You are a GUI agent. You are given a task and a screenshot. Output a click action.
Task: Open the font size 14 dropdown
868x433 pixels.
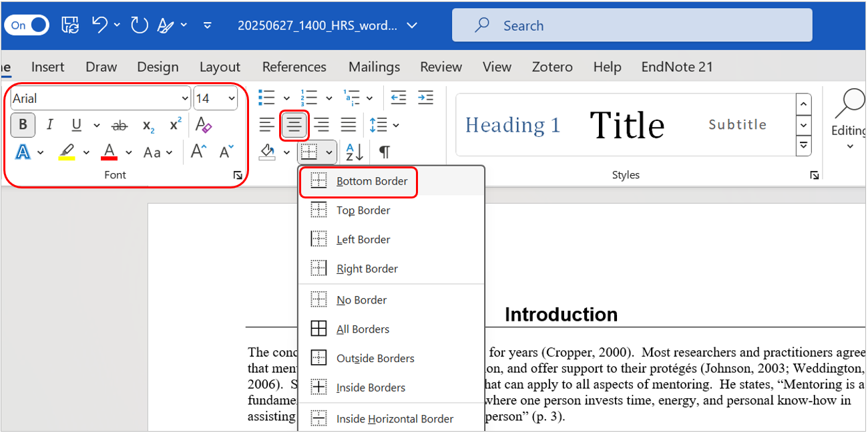tap(232, 99)
